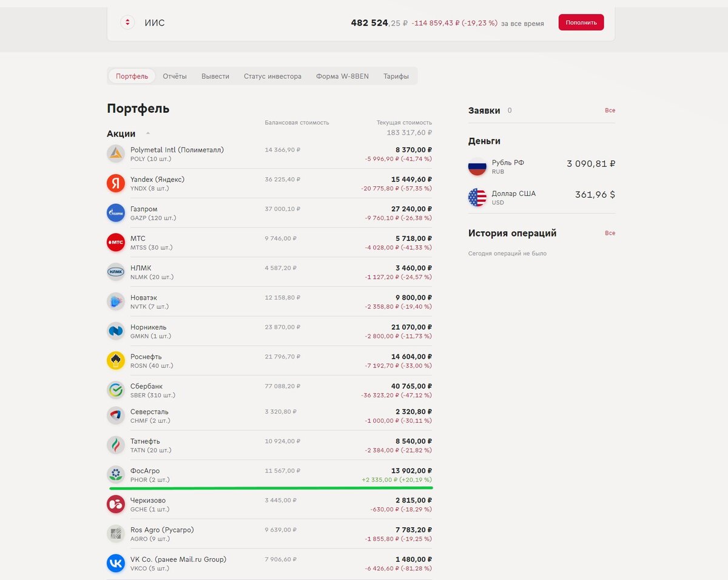Screen dimensions: 728x580
Task: Open the Сбербанк stock name
Action: click(x=146, y=386)
